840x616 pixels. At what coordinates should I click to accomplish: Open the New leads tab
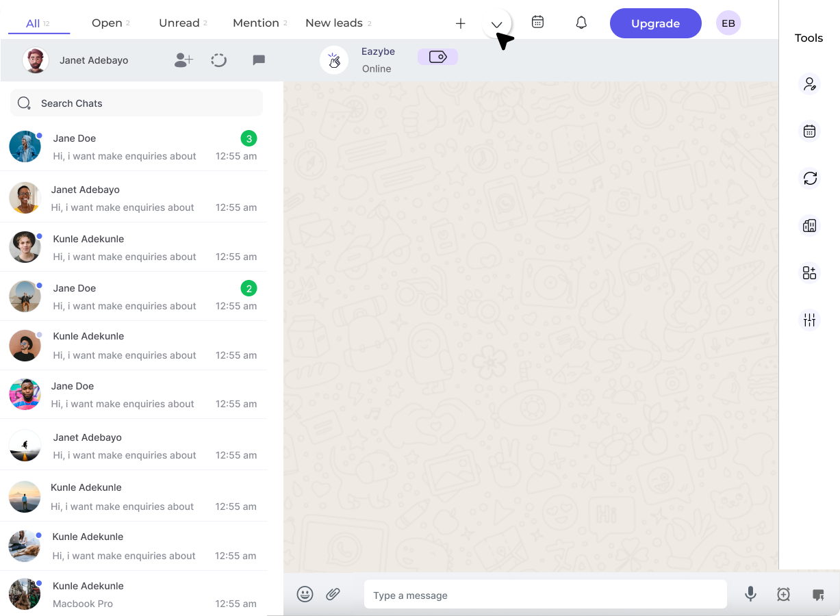click(x=333, y=23)
